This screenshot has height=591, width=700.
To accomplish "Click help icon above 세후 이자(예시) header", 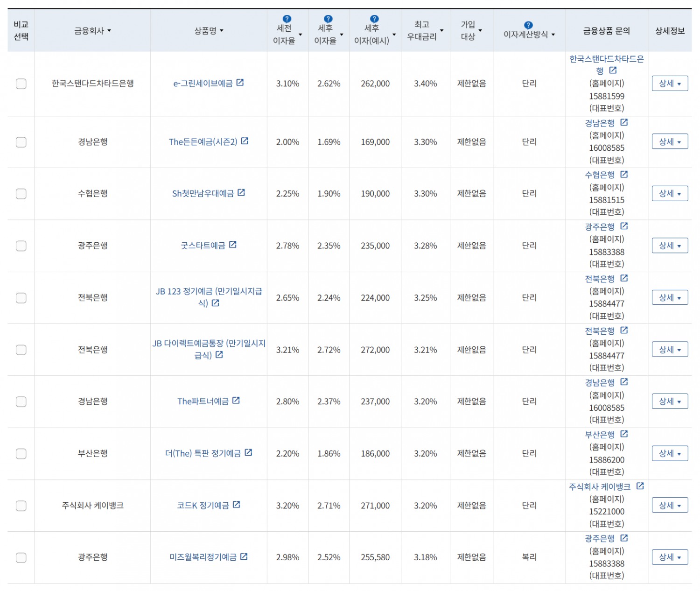I will click(374, 19).
